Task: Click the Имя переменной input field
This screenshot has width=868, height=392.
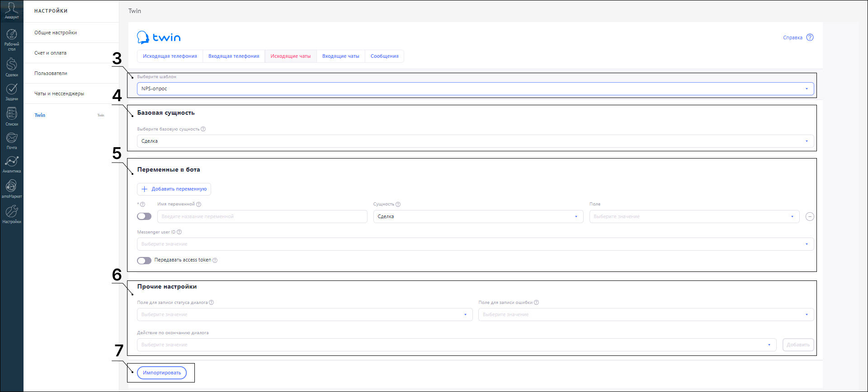Action: [x=262, y=217]
